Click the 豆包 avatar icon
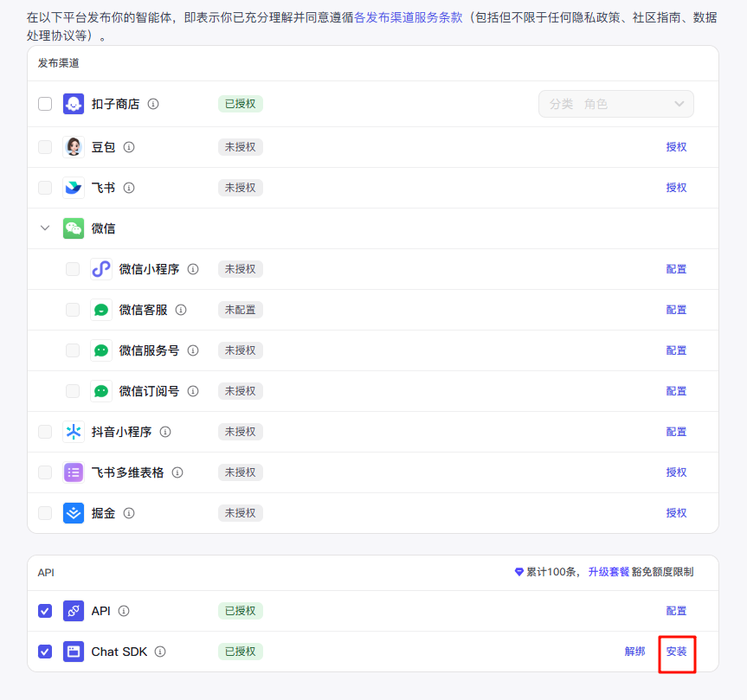Screen dimensions: 747x700 [x=74, y=147]
